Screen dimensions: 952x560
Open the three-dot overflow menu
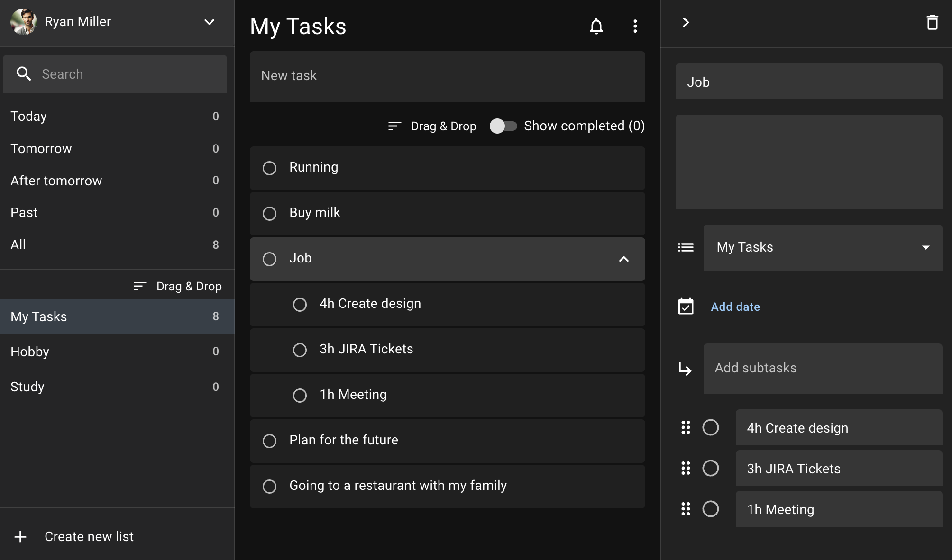(635, 27)
